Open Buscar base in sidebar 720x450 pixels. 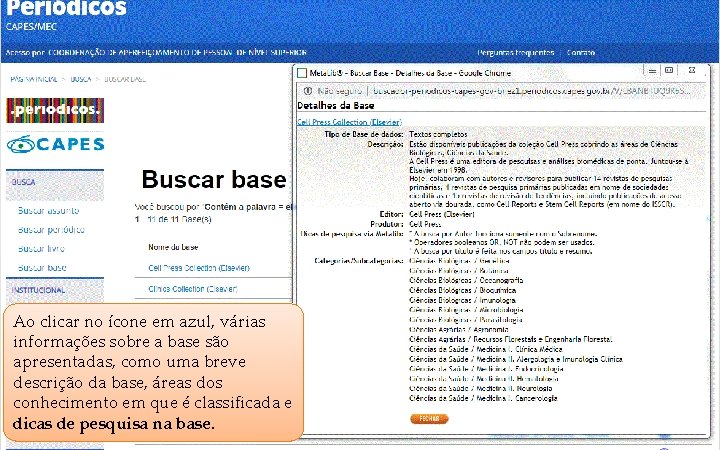pos(42,268)
